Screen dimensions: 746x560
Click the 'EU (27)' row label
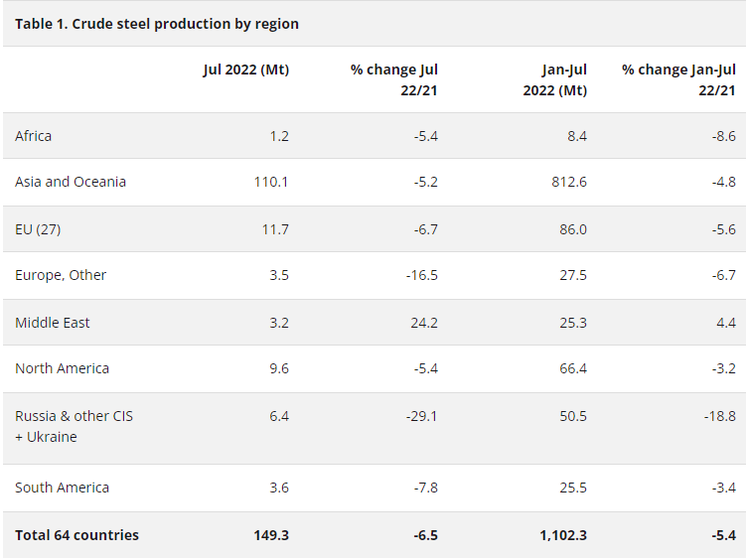point(40,229)
